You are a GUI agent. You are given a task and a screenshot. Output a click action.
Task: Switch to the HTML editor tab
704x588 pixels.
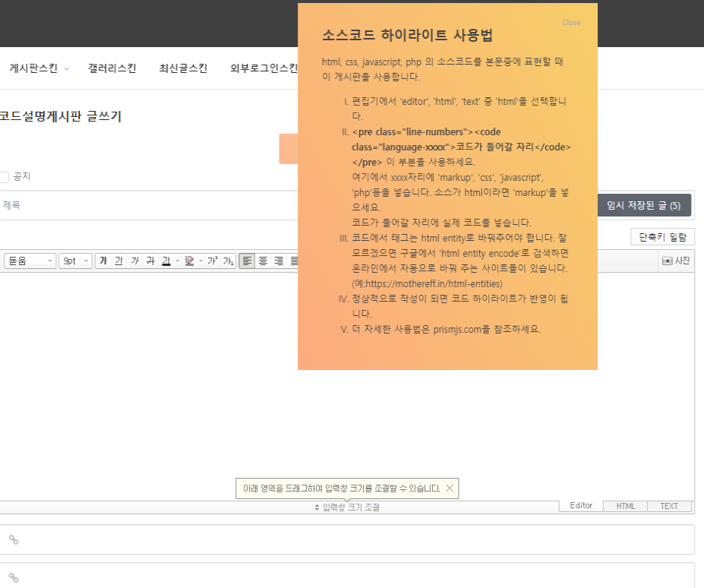[626, 506]
